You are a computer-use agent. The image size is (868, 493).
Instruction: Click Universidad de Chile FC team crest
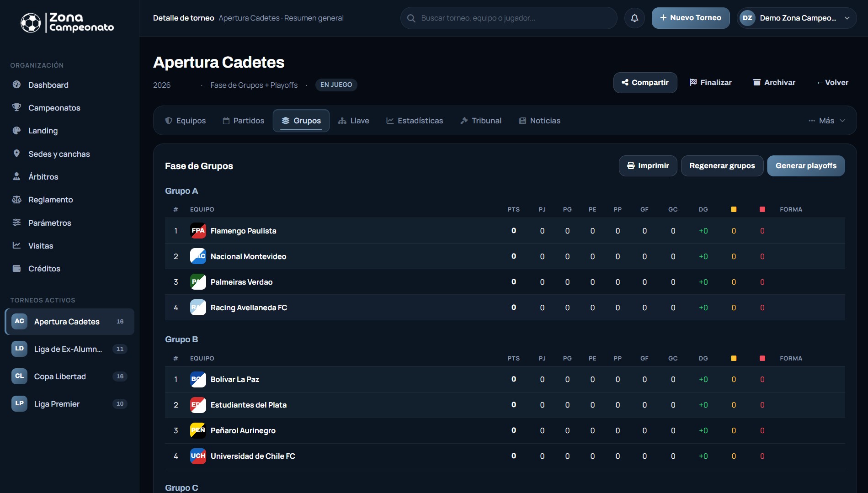[x=198, y=456]
